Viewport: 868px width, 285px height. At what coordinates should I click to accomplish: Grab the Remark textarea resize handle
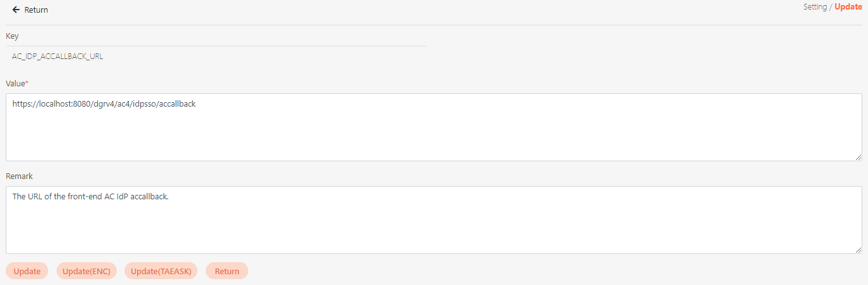(858, 249)
